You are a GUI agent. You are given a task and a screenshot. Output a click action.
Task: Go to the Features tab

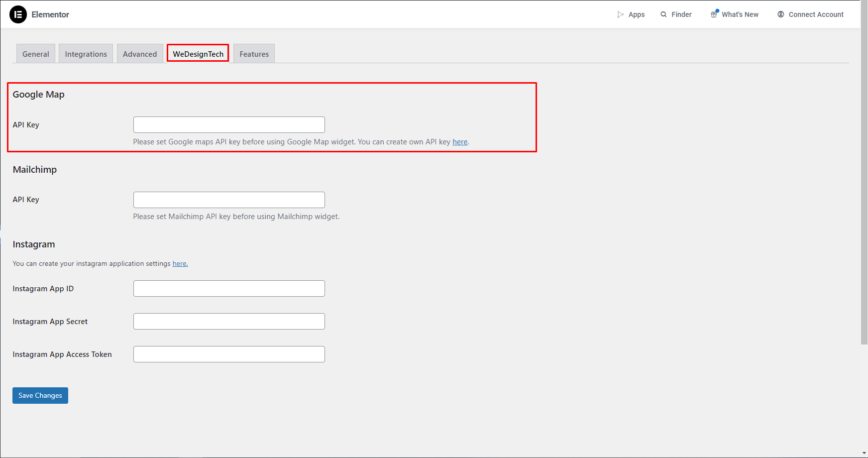click(254, 54)
